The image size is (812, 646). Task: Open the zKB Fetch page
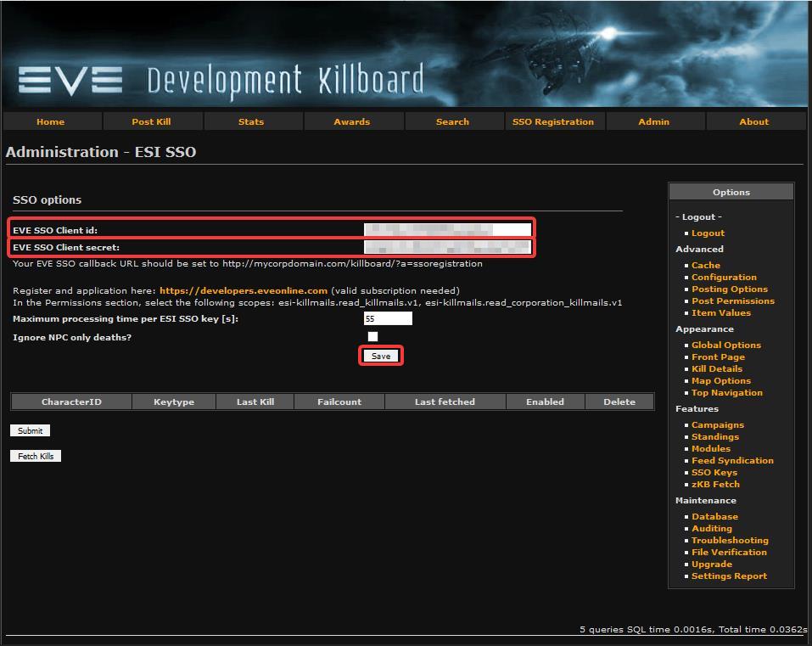coord(715,485)
